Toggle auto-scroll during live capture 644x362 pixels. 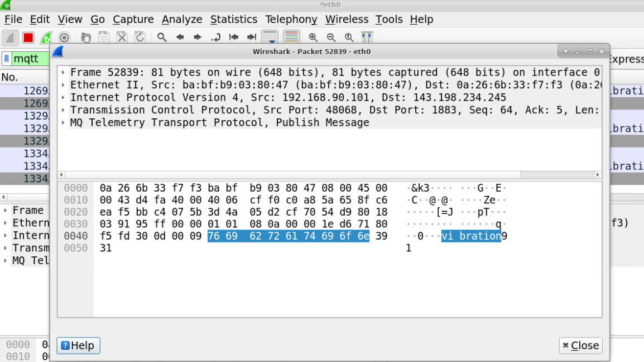[x=270, y=37]
